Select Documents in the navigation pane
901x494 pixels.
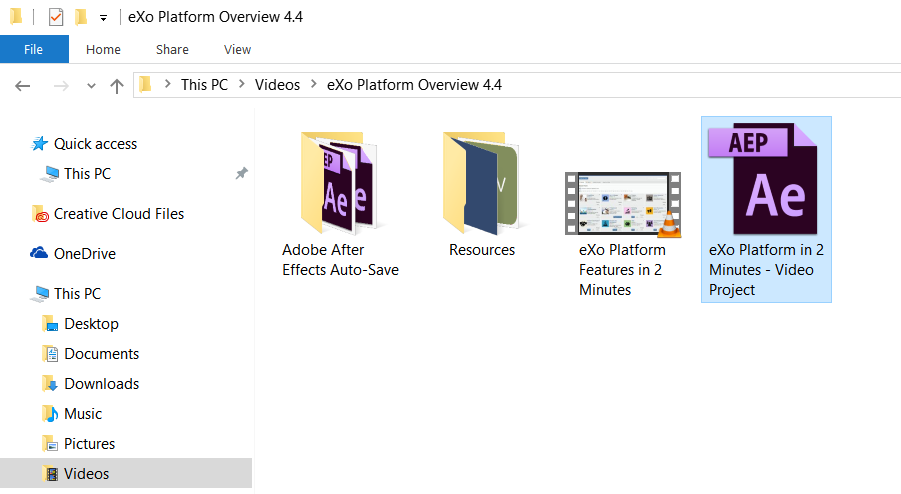(x=102, y=354)
